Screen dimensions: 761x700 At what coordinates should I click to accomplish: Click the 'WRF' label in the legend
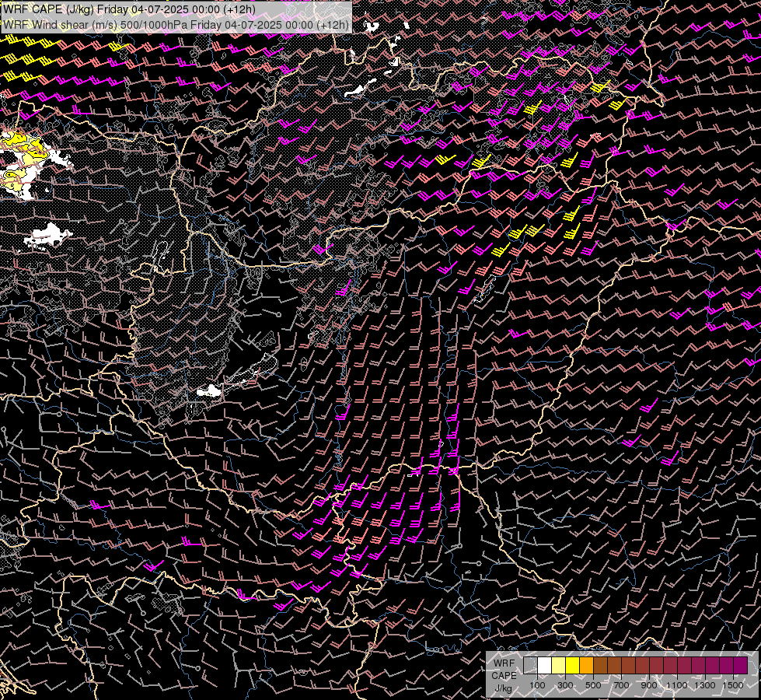pyautogui.click(x=504, y=663)
